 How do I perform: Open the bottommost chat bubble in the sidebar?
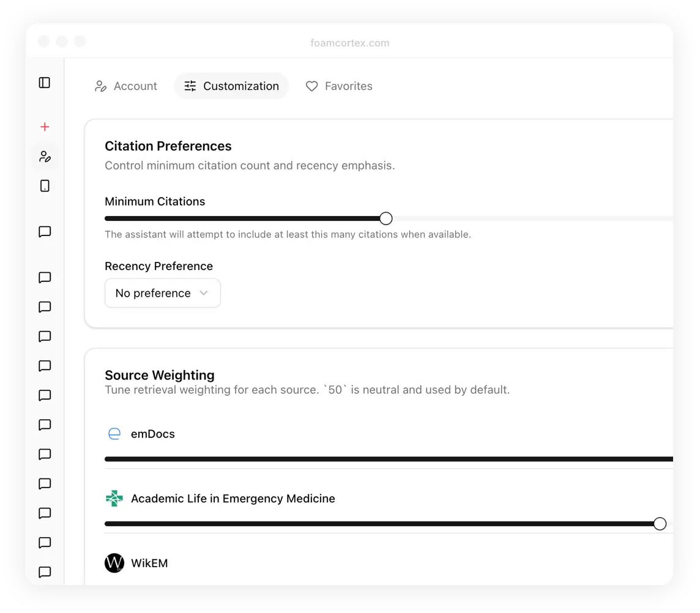click(44, 573)
